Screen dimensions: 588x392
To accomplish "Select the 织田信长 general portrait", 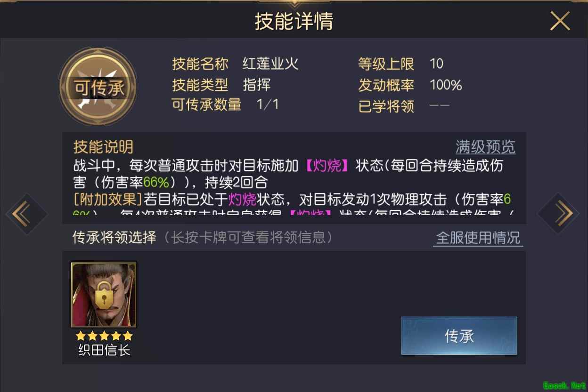I will (104, 295).
